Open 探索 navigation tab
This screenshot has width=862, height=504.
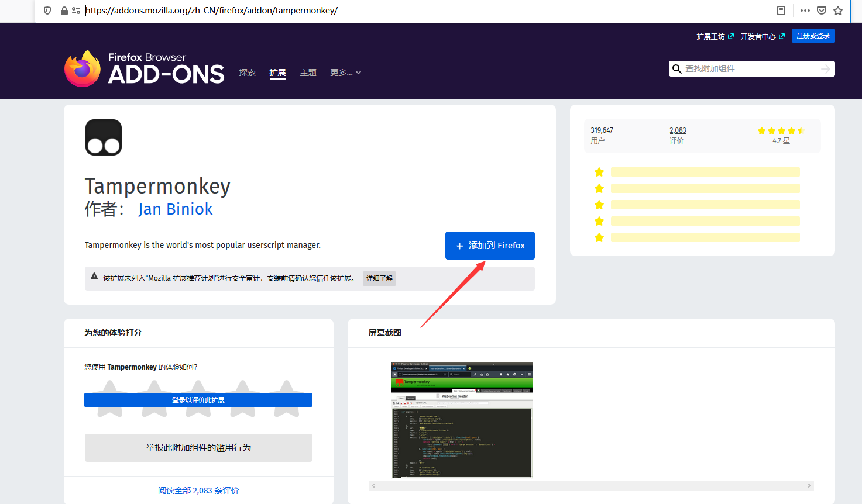pos(248,73)
